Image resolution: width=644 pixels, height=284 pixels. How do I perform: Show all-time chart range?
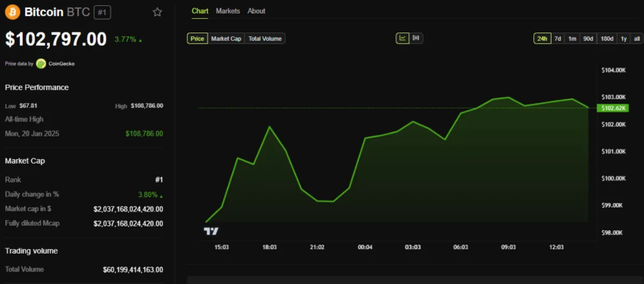pos(636,39)
